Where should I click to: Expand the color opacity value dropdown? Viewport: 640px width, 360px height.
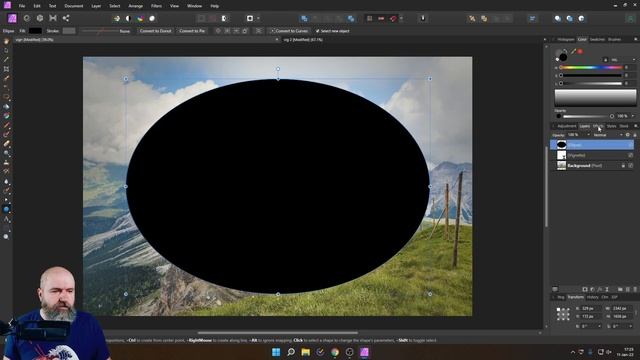(x=633, y=116)
